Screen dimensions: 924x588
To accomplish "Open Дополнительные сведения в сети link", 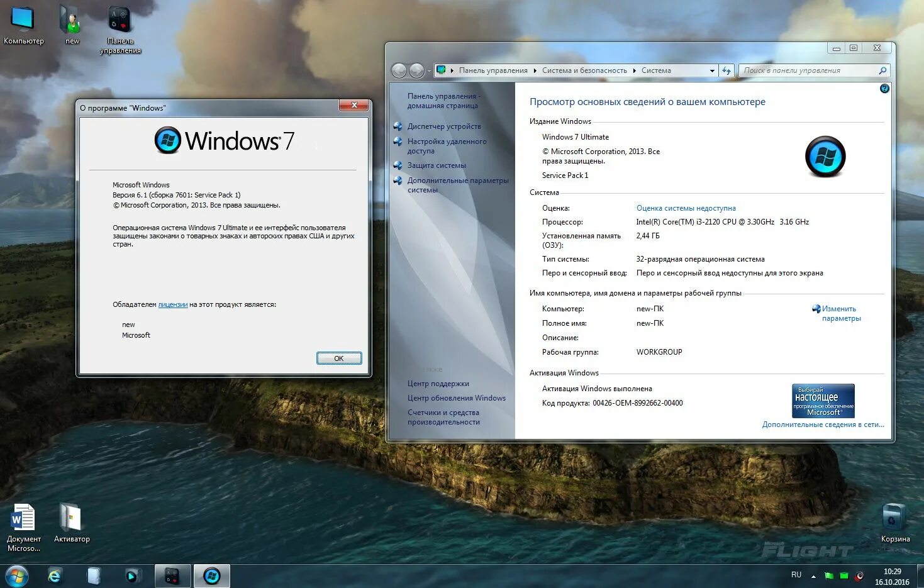I will point(823,424).
